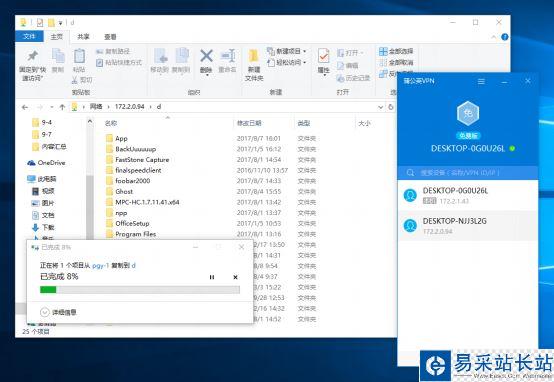
Task: Click the Back navigation arrow
Action: click(x=25, y=107)
